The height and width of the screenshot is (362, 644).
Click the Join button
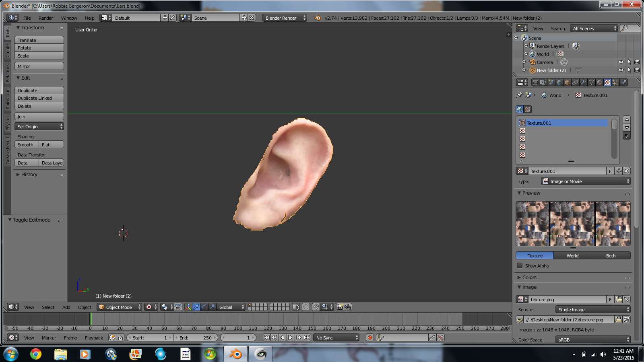(39, 116)
